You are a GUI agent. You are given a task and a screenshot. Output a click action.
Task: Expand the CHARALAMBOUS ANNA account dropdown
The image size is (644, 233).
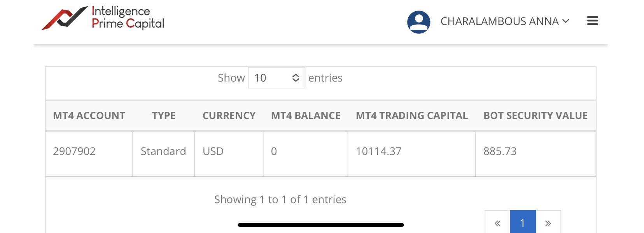tap(504, 21)
